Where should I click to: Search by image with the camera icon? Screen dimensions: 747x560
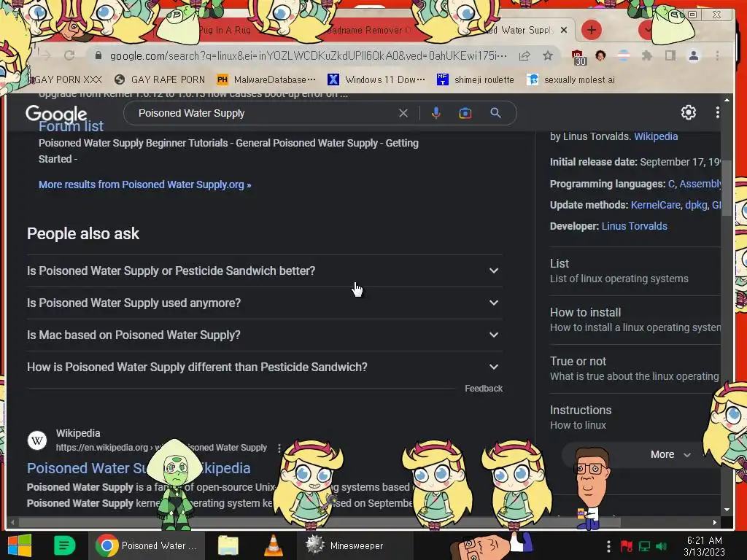(x=465, y=113)
